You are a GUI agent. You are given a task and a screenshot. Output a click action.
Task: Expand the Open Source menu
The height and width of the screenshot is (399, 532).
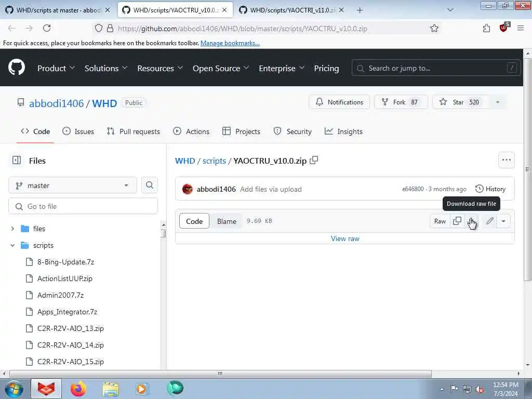click(x=220, y=68)
